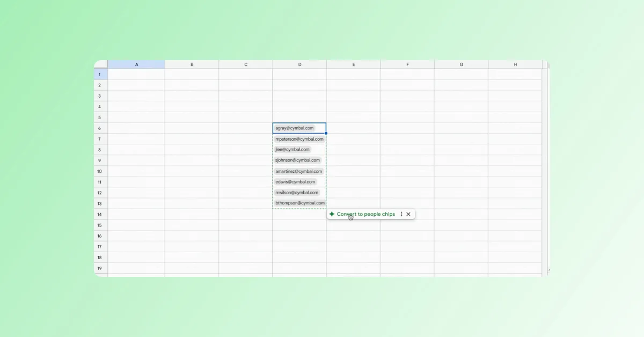
Task: Select row 5 header
Action: (x=101, y=117)
